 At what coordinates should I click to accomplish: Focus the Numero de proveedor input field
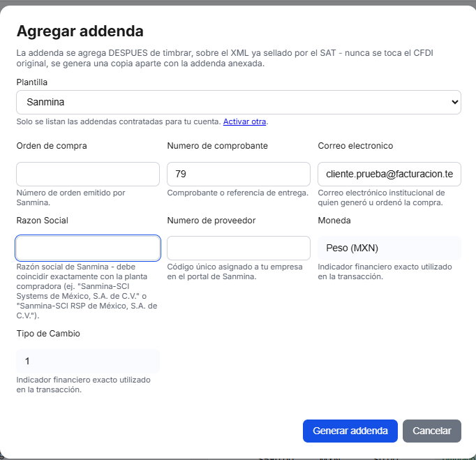point(239,248)
